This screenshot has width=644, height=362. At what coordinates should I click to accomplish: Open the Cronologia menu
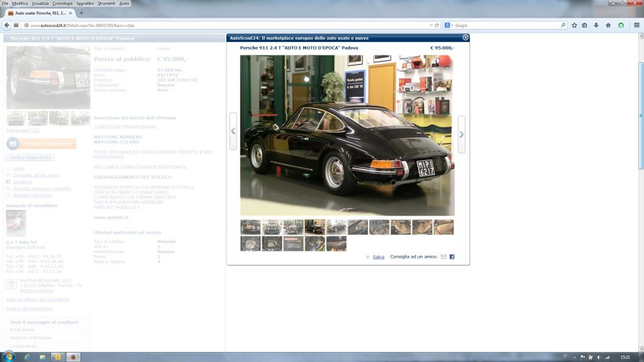62,3
